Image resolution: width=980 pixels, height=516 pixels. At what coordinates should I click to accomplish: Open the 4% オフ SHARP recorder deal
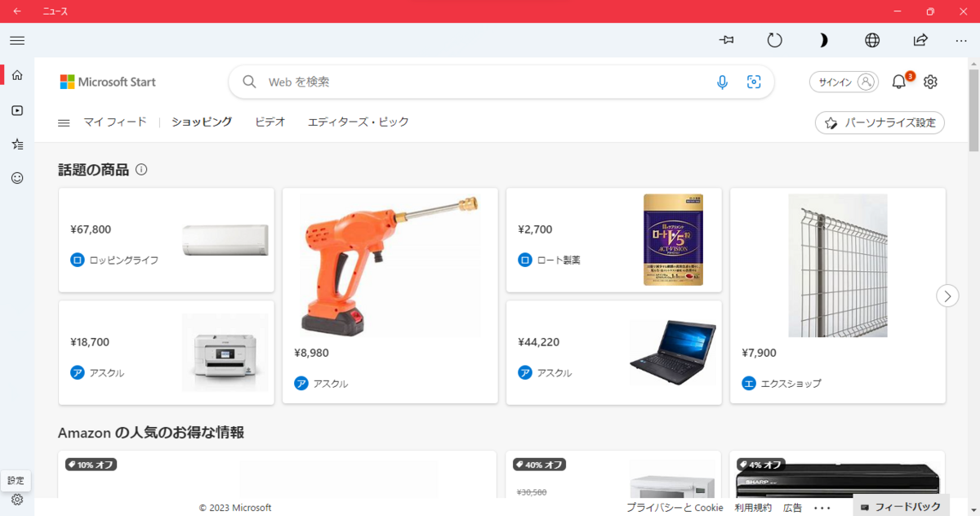click(838, 475)
